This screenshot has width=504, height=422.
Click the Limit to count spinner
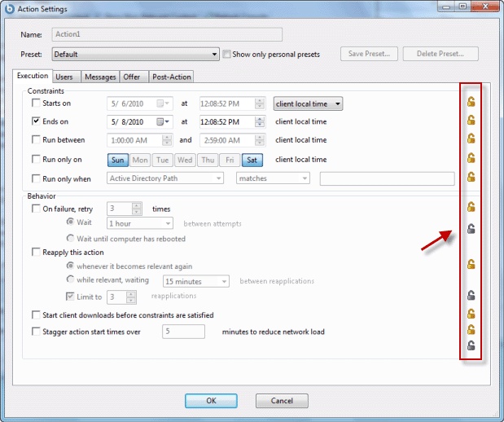pyautogui.click(x=131, y=297)
